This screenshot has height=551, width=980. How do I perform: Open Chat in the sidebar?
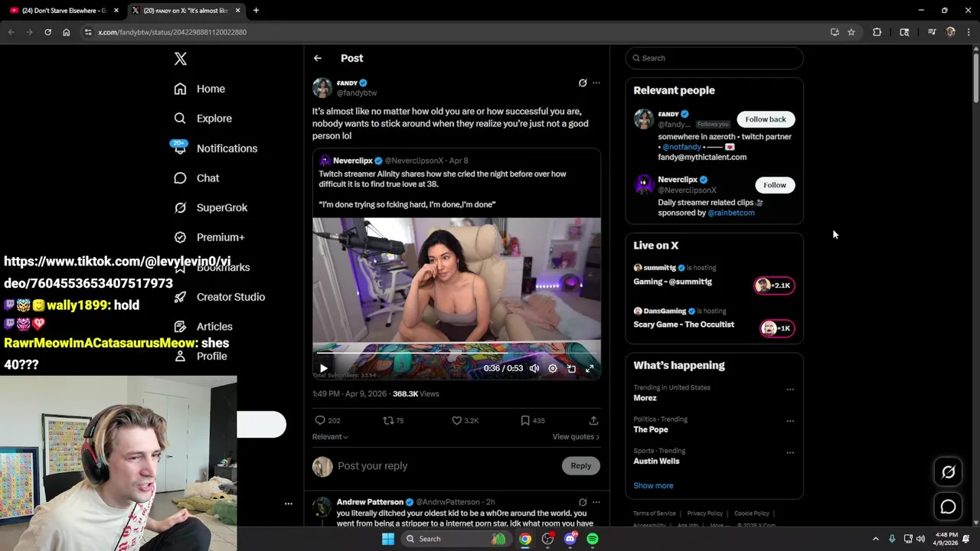[x=196, y=178]
